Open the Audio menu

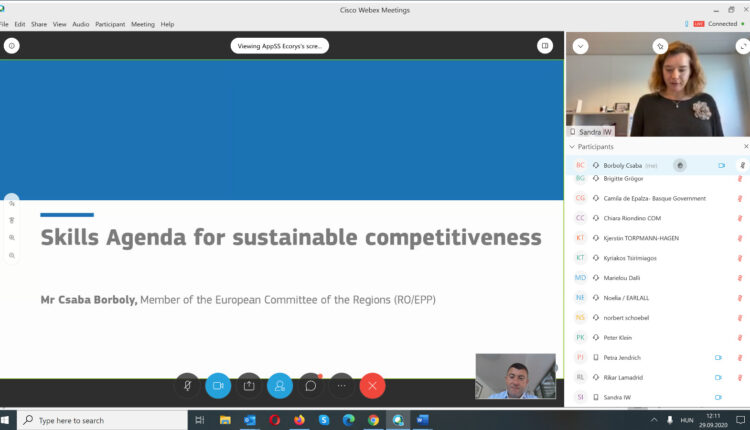point(81,24)
